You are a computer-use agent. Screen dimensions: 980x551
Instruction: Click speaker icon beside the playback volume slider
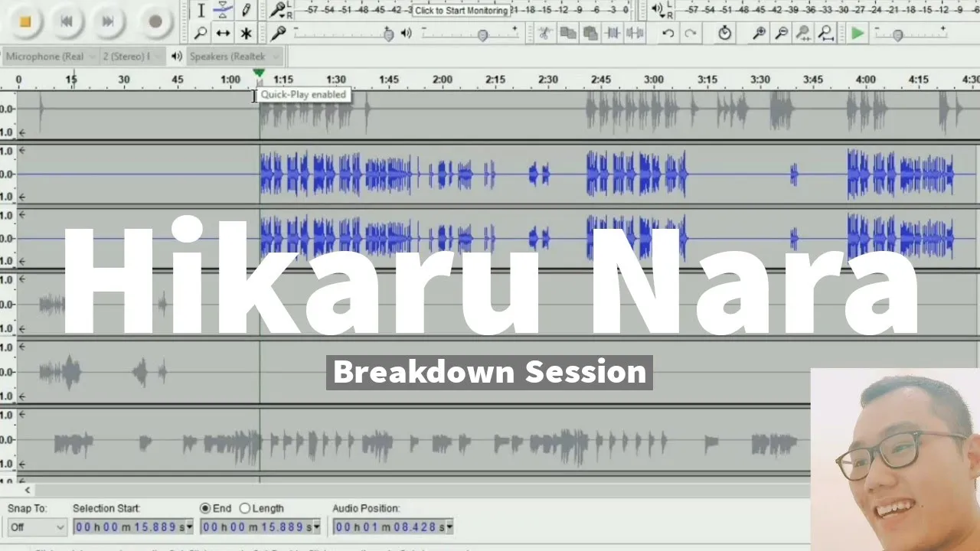tap(406, 33)
